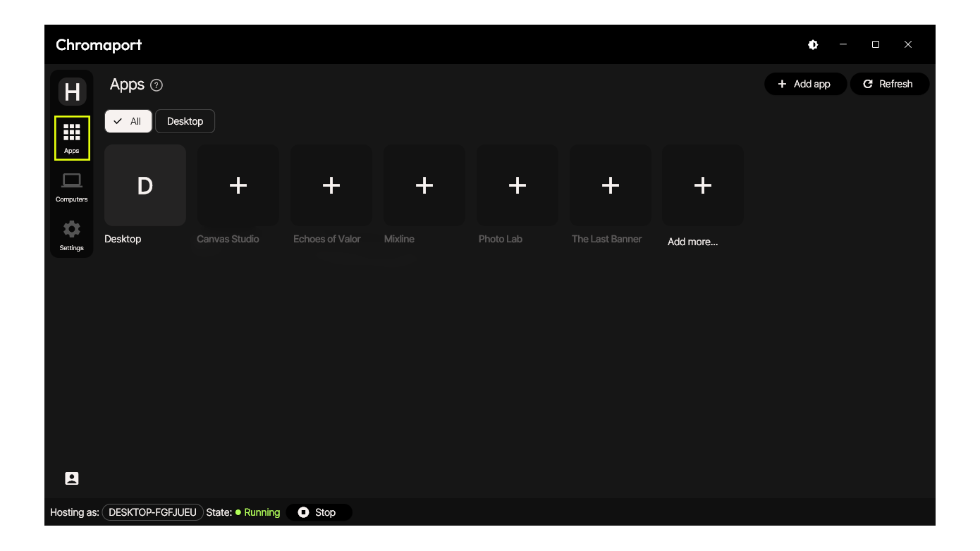Toggle the theme brightness icon in title bar

pos(813,44)
